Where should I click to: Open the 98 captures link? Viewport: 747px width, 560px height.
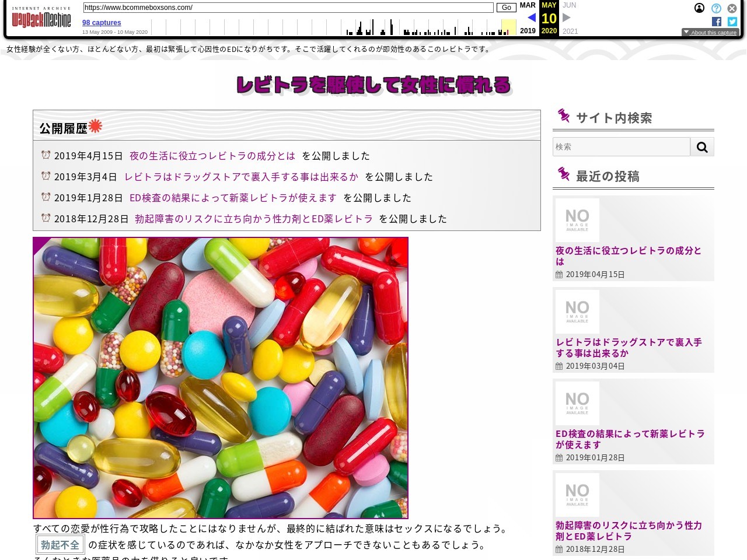click(x=102, y=23)
